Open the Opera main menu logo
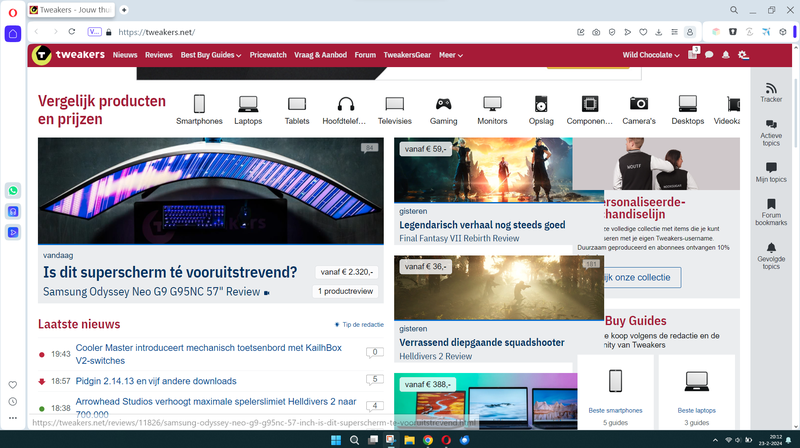The height and width of the screenshot is (448, 800). pos(13,13)
